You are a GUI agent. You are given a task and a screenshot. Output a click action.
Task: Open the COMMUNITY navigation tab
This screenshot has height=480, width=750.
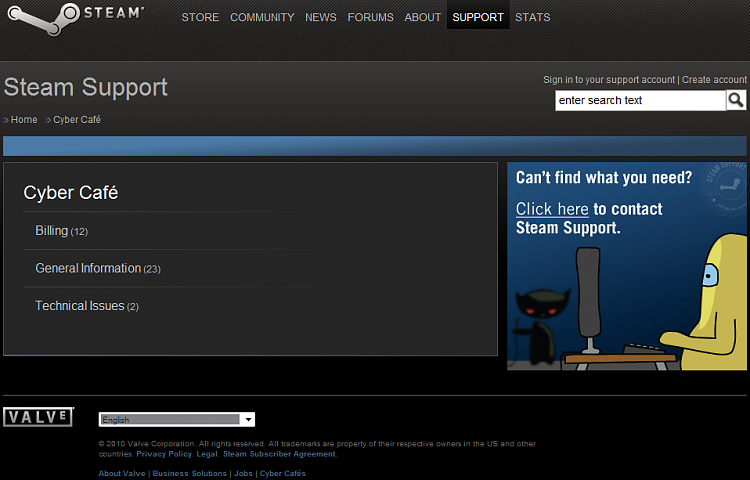click(262, 17)
